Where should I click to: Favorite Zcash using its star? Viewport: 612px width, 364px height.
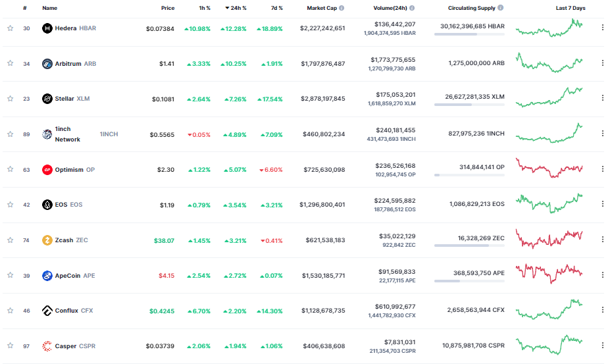10,240
